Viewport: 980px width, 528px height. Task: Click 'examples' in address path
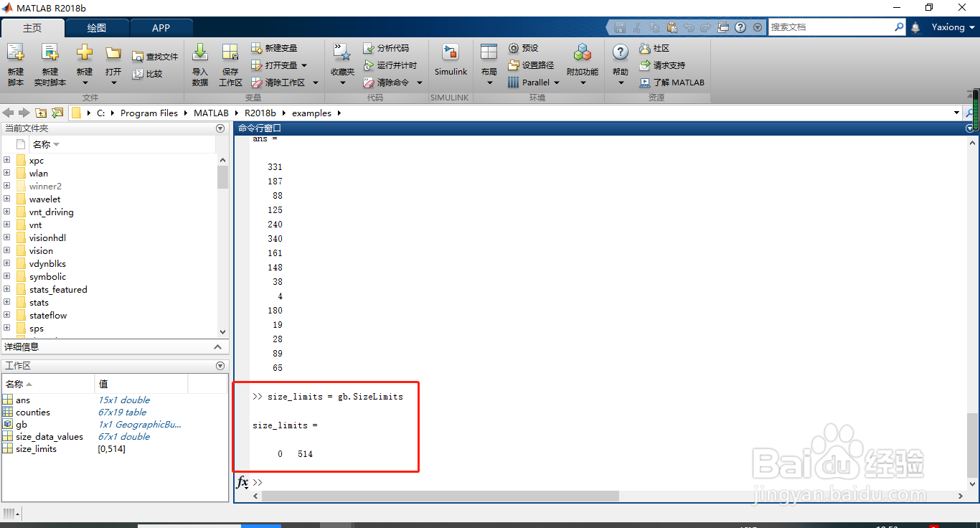pyautogui.click(x=311, y=113)
